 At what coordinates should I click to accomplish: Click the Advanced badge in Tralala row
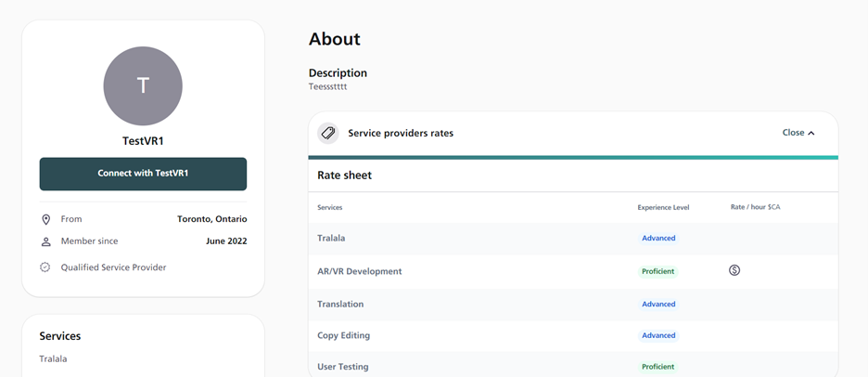658,238
